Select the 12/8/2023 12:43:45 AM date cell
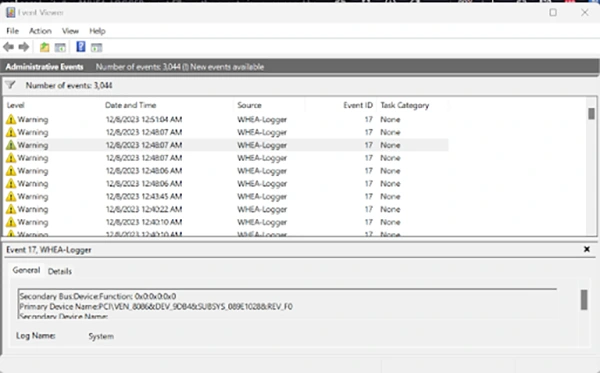Screen dimensions: 600x373 (x=144, y=196)
